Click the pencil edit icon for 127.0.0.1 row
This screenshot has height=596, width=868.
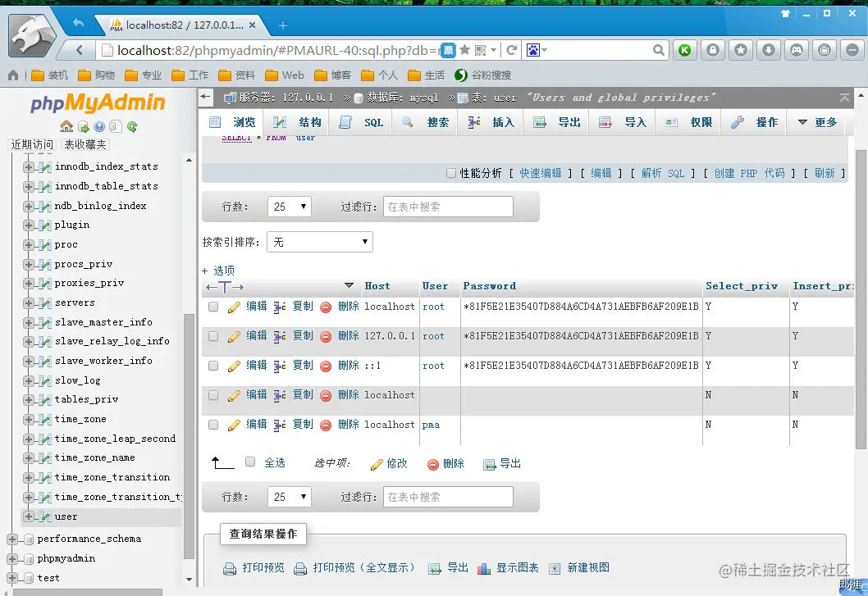[x=234, y=336]
